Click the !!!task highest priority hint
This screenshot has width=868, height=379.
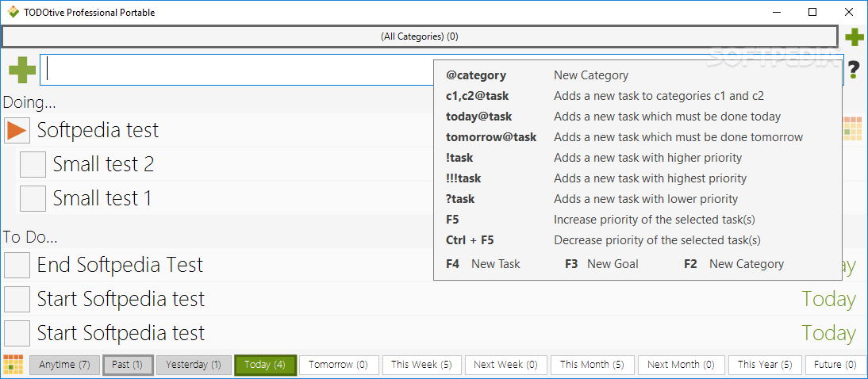[596, 178]
